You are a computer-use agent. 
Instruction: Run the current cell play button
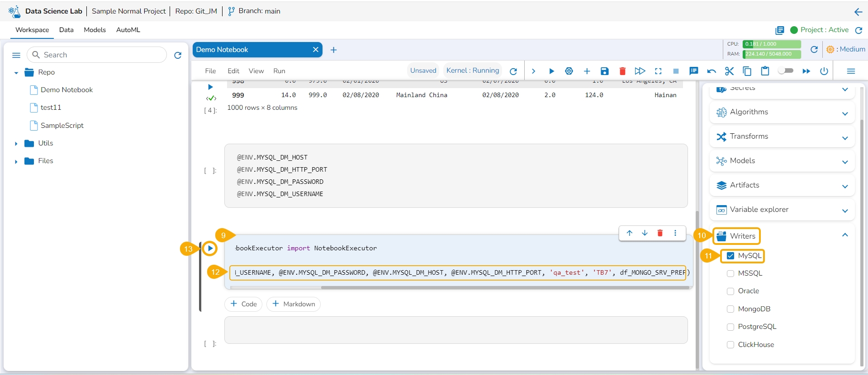(210, 248)
